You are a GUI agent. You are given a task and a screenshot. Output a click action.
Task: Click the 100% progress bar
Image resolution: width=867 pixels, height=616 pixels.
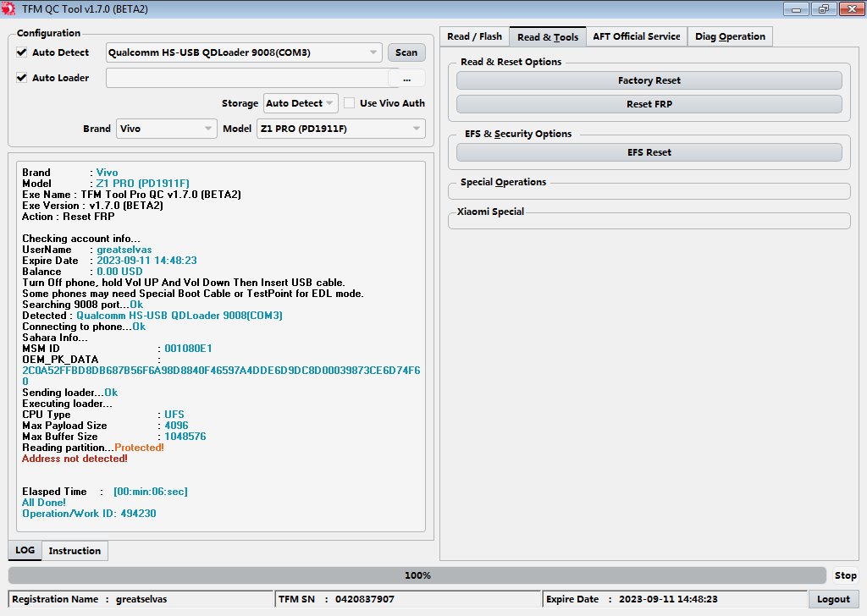[x=417, y=575]
